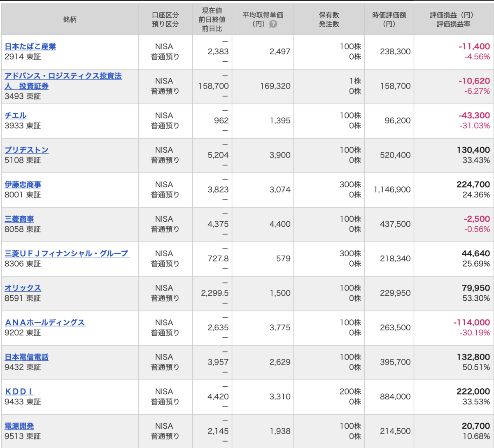
Task: Click the loss rate -6.27%
Action: (477, 91)
